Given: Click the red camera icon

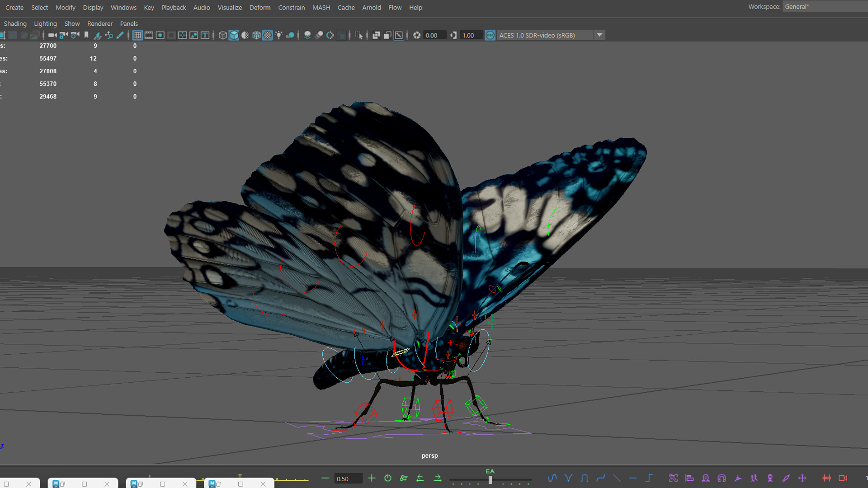Looking at the screenshot, I should (x=843, y=478).
